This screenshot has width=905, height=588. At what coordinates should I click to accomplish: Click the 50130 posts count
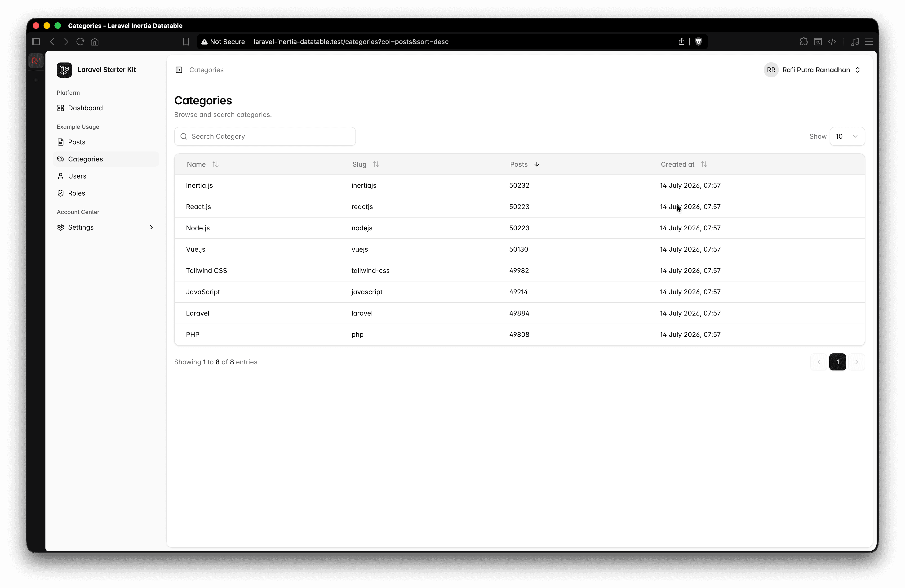click(x=519, y=249)
